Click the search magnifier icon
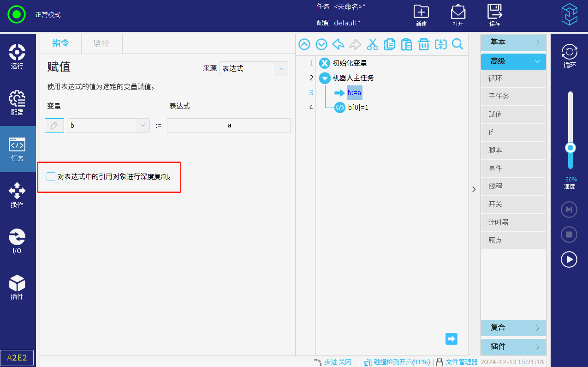588x367 pixels. (457, 44)
